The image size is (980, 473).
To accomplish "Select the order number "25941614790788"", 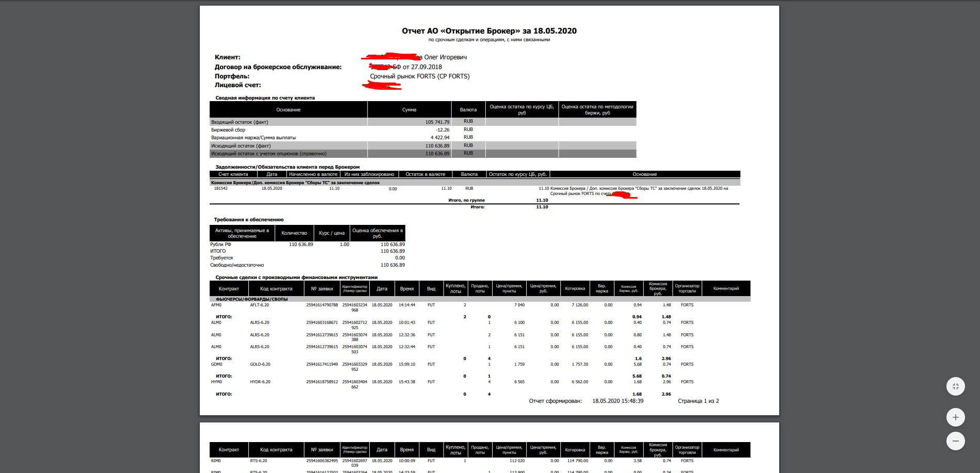I will [x=322, y=305].
